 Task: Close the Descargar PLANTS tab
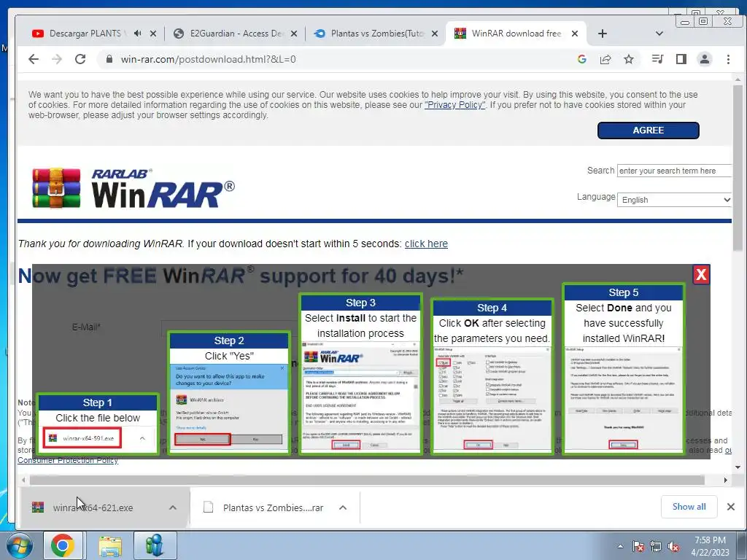pyautogui.click(x=153, y=34)
